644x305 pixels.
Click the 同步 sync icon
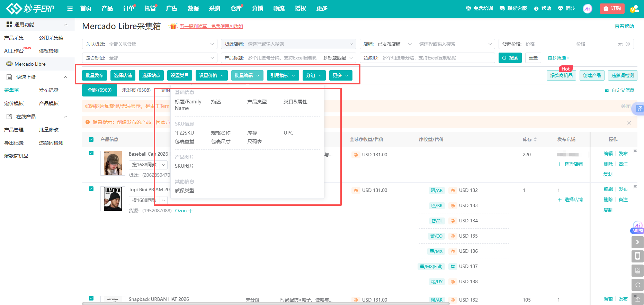(567, 8)
